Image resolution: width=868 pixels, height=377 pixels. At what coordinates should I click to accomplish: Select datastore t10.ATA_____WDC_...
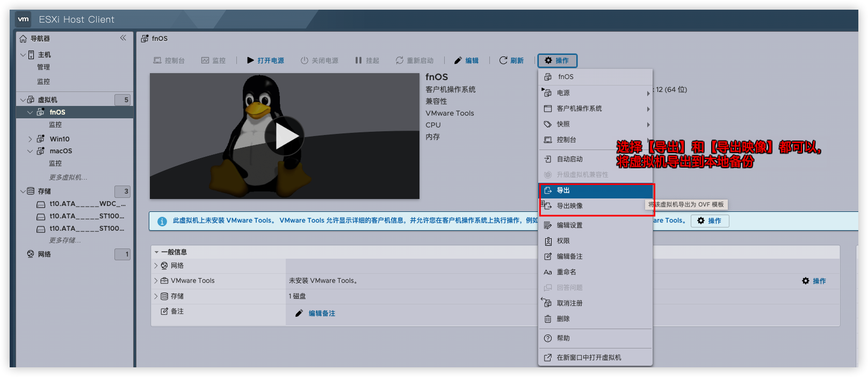coord(88,204)
